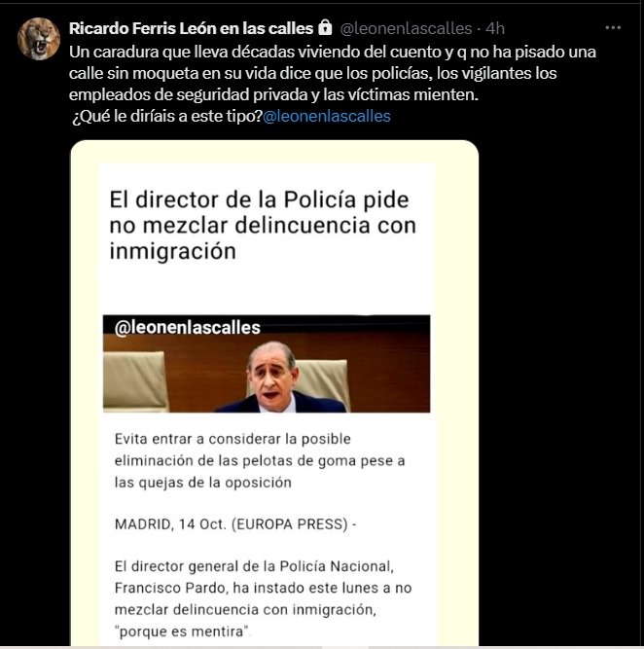Click the tweet line starting 'Un caradura'
This screenshot has width=644, height=649.
tap(333, 53)
